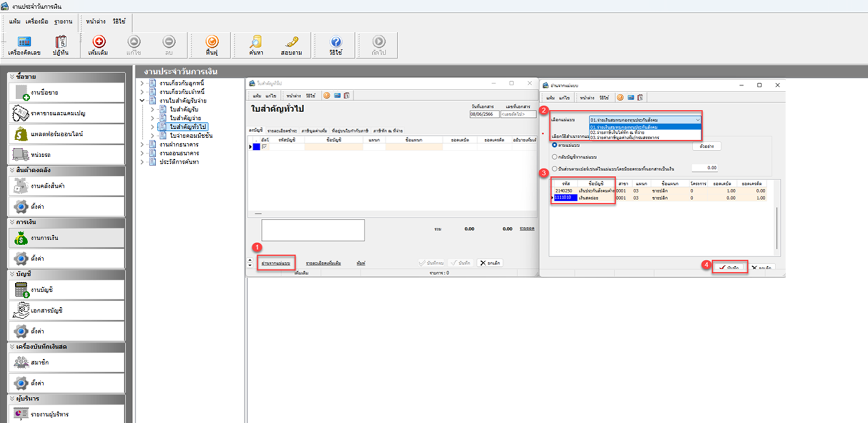This screenshot has width=868, height=423.
Task: Open the online platform (แพลตฟอร์มออนไลน์) sidebar icon
Action: click(x=21, y=134)
